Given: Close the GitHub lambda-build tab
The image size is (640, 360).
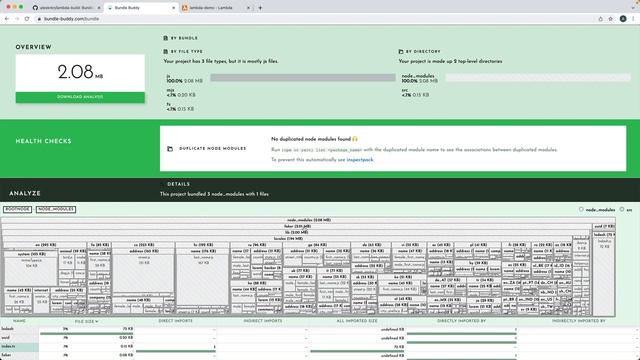Looking at the screenshot, I should tap(99, 8).
